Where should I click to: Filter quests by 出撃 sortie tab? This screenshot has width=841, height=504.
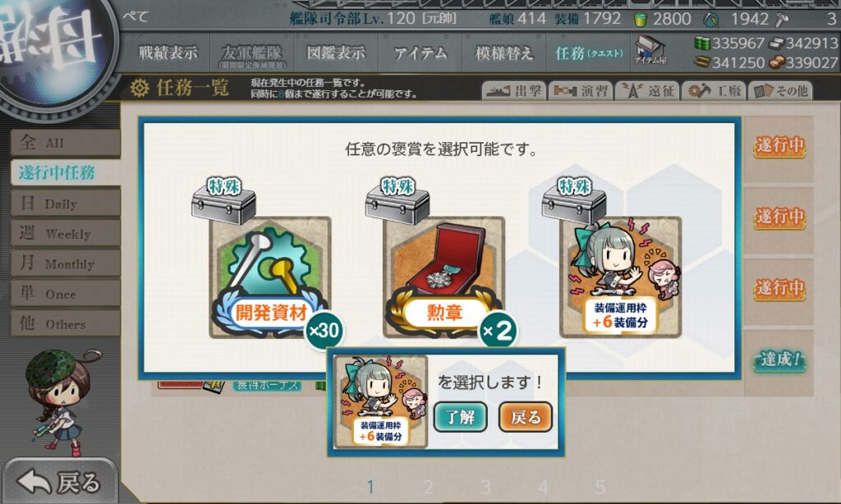click(514, 90)
